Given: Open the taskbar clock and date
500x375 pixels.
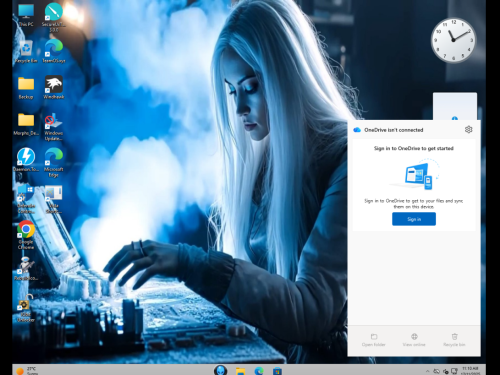Looking at the screenshot, I should [x=470, y=371].
